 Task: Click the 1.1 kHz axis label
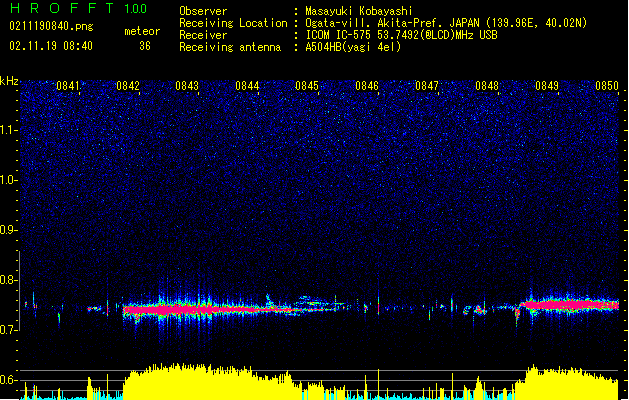(x=9, y=130)
